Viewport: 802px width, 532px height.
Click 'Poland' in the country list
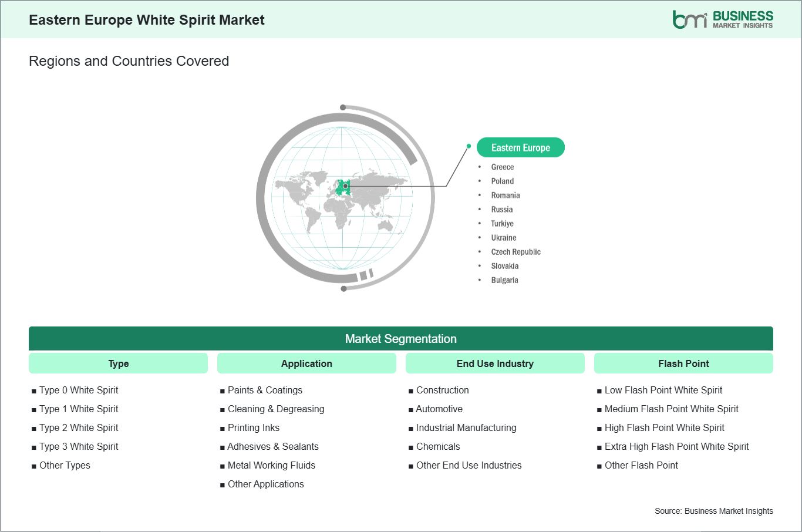503,181
